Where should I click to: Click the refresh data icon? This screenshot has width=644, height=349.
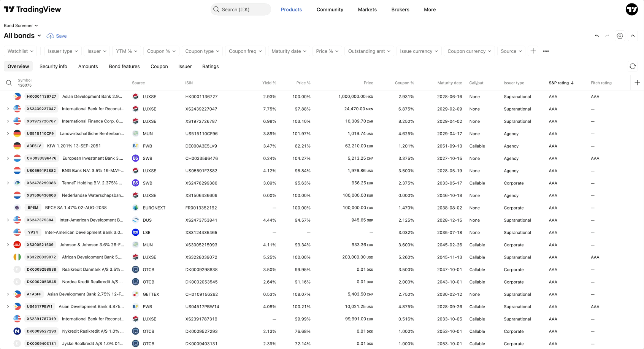(633, 66)
